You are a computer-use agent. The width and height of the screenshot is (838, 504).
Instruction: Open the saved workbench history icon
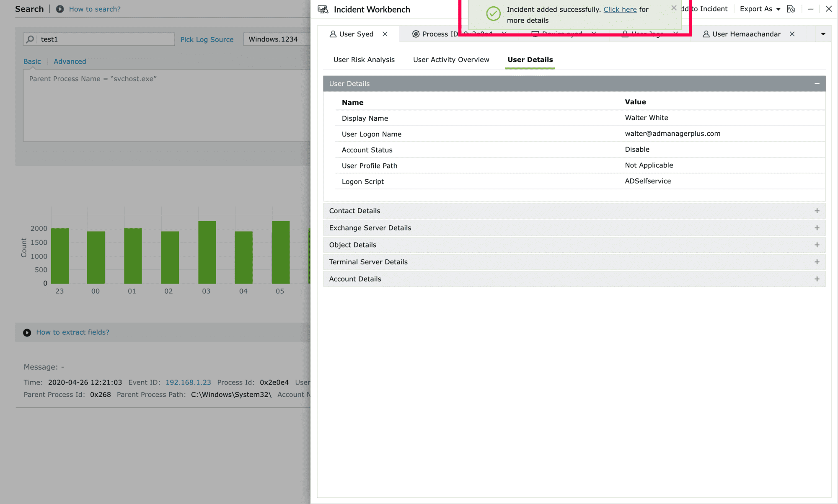click(791, 9)
